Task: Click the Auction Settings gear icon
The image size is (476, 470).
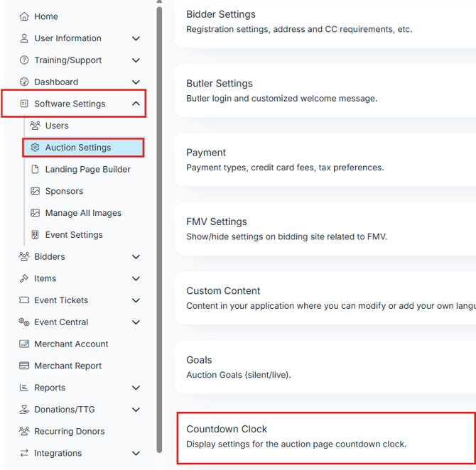Action: coord(35,148)
